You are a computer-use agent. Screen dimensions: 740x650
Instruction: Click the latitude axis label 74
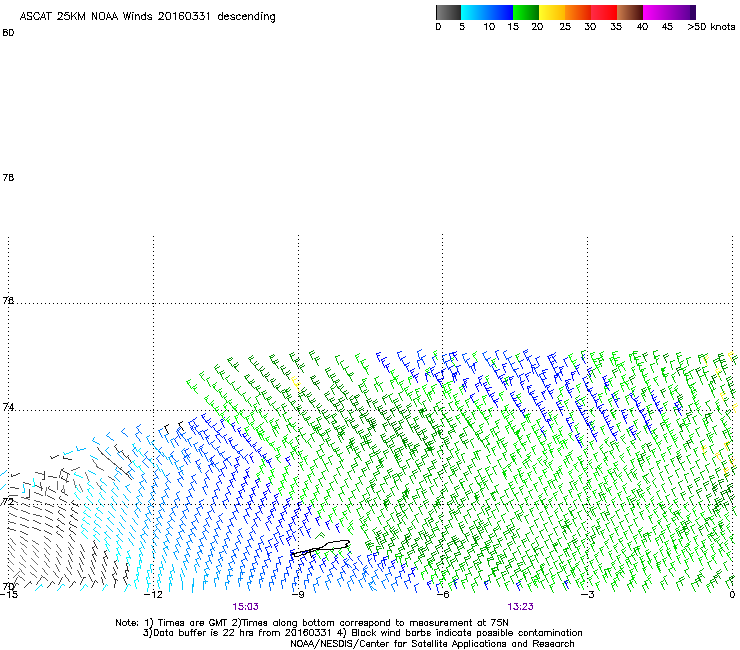[x=8, y=407]
